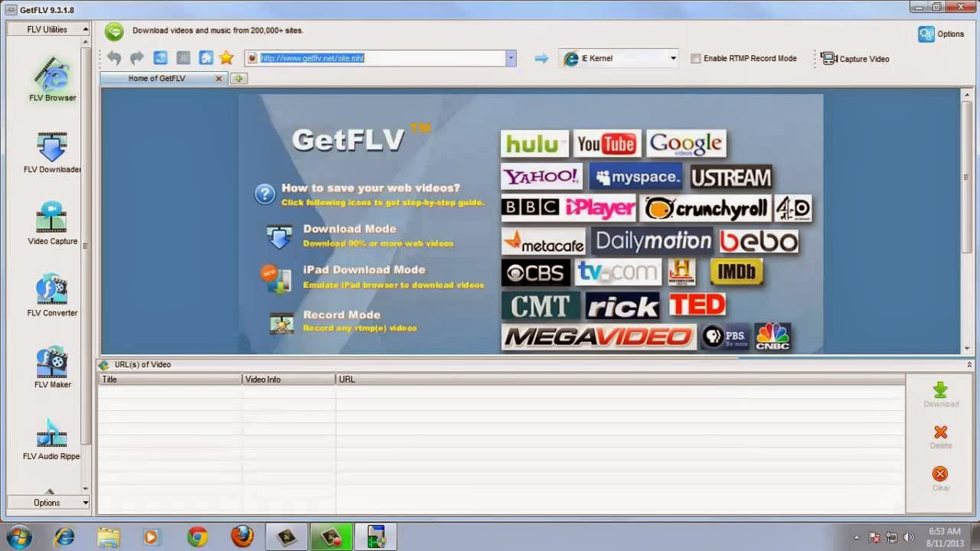Refresh the current page

click(160, 58)
